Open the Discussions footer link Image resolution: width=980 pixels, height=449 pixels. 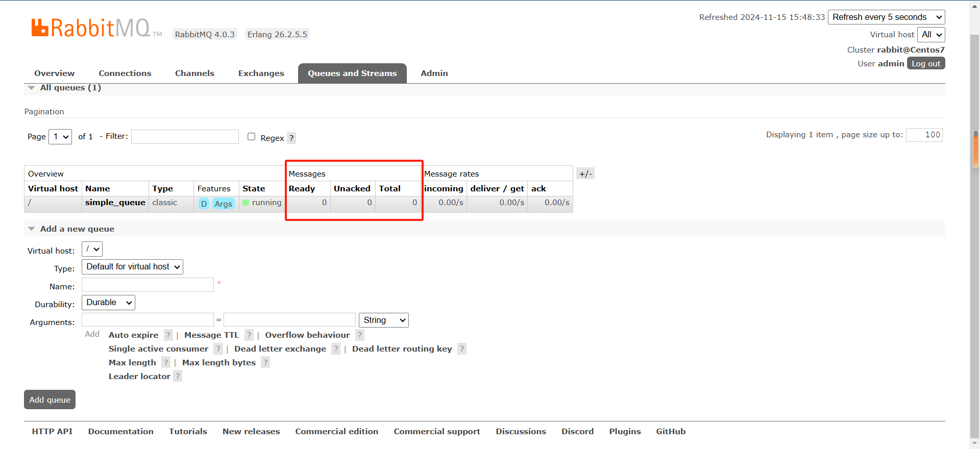tap(521, 432)
